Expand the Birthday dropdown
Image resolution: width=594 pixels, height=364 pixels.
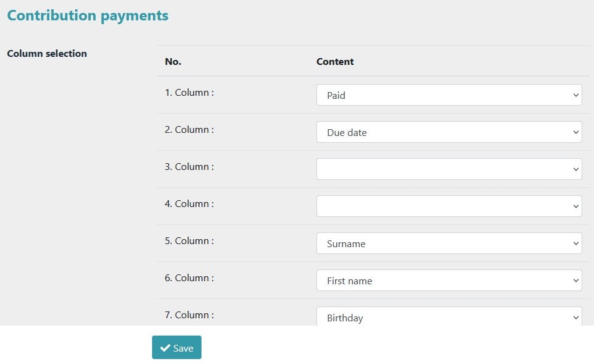(449, 317)
